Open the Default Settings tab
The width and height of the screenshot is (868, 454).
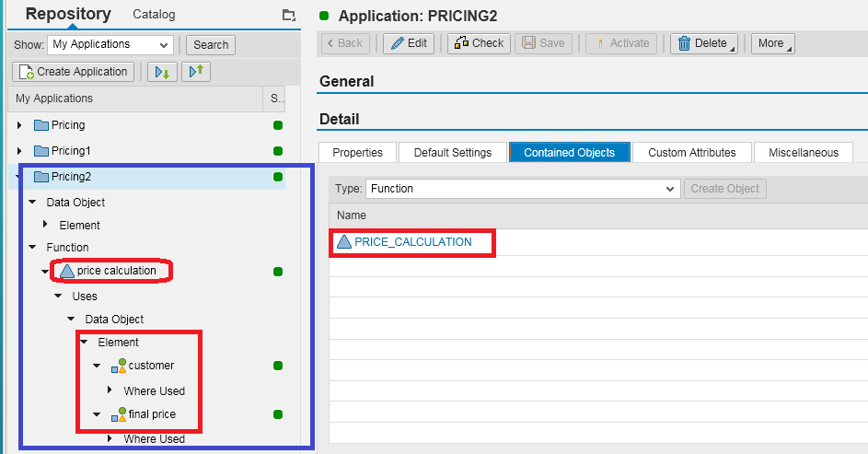453,152
